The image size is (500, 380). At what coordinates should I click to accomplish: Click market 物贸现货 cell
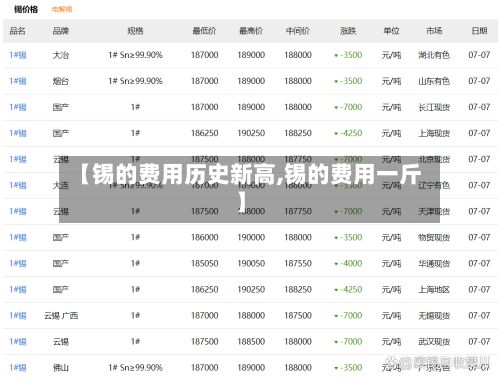[434, 237]
